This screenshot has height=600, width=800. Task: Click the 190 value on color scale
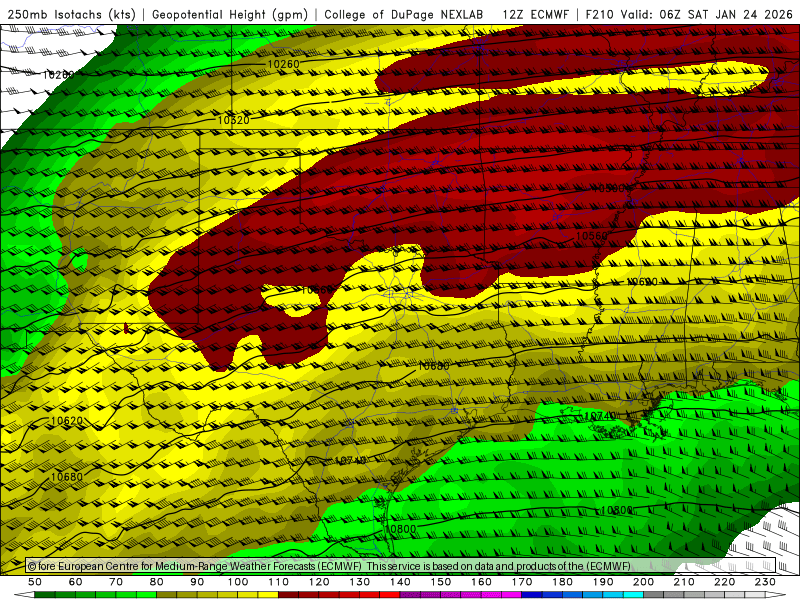[603, 582]
